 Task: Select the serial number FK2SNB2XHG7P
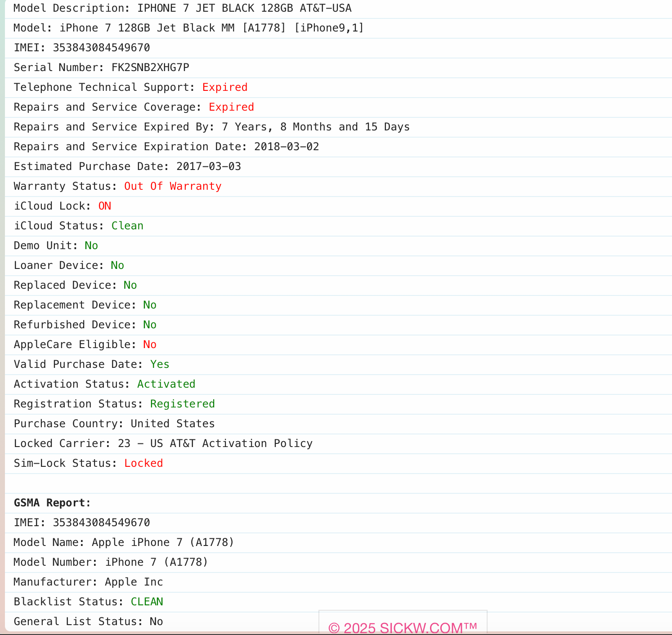(150, 67)
